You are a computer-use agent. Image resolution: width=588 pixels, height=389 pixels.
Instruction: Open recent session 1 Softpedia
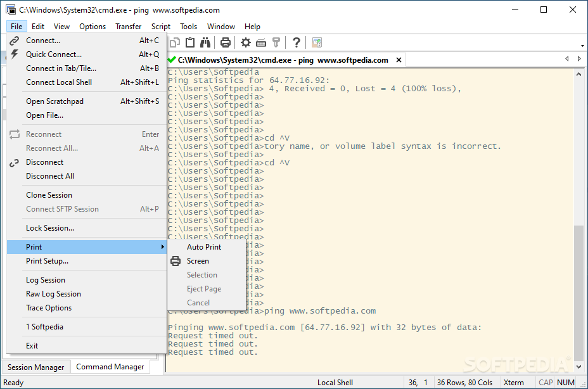87,327
